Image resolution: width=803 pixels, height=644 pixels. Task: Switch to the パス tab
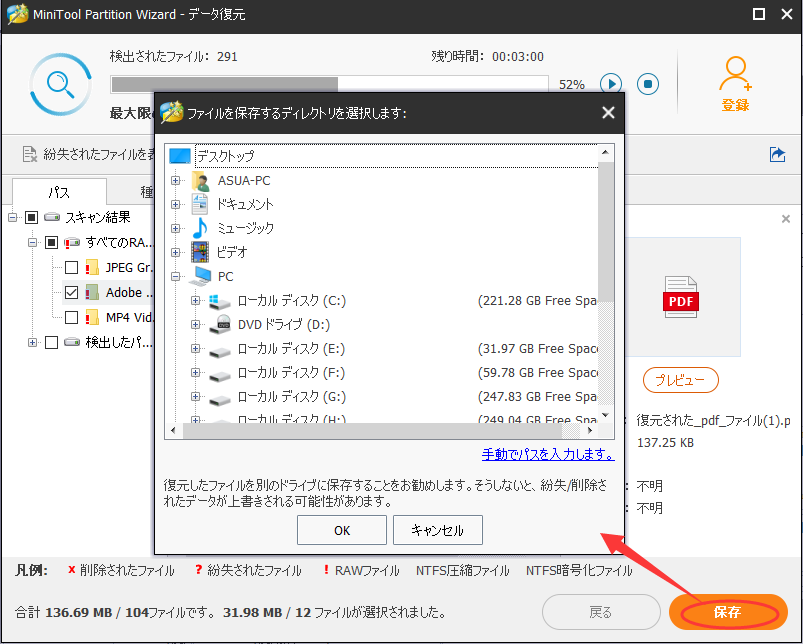tap(59, 192)
